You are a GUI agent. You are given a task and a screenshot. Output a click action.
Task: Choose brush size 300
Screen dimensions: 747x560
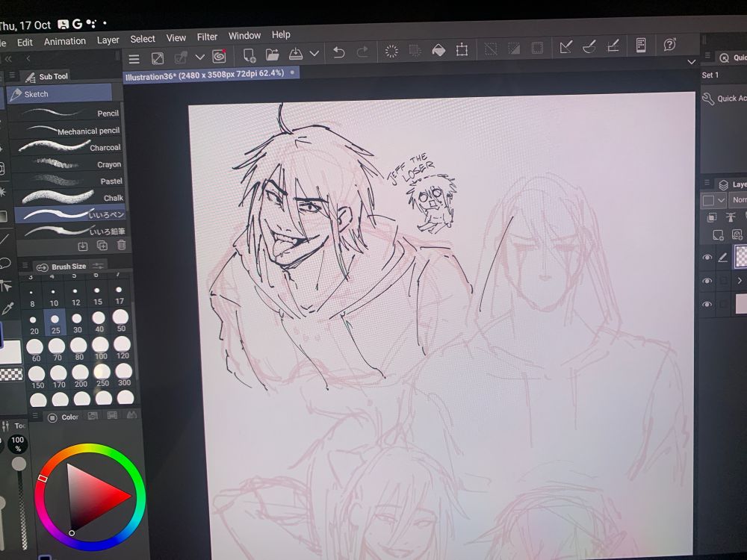click(x=124, y=375)
